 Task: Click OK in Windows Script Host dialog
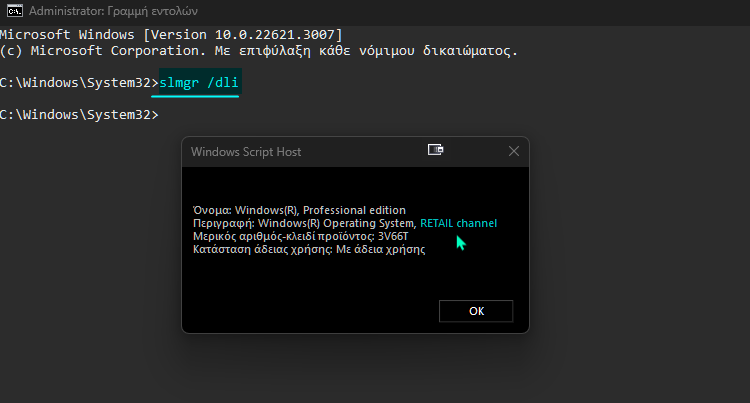click(x=476, y=311)
